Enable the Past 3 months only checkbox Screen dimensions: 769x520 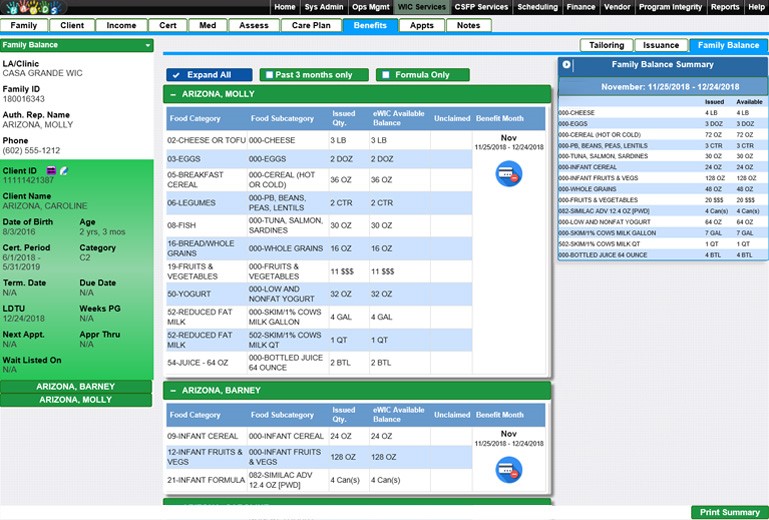[x=267, y=75]
